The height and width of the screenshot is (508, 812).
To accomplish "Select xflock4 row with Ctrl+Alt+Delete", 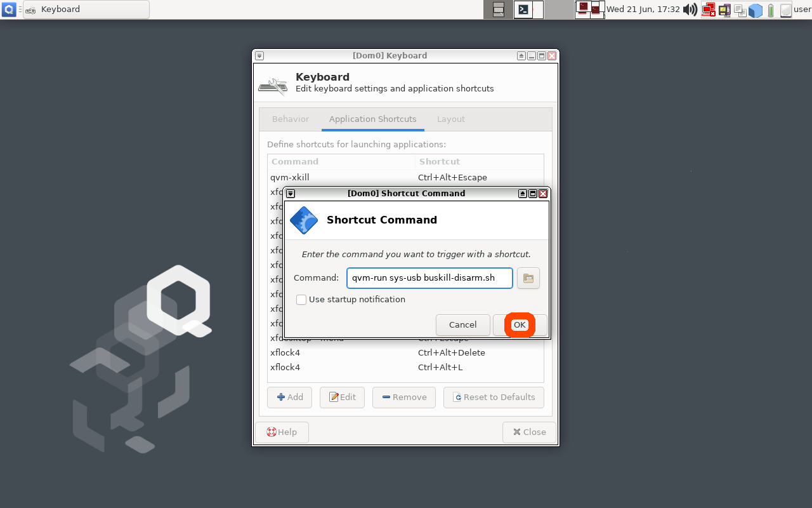I will (x=405, y=352).
